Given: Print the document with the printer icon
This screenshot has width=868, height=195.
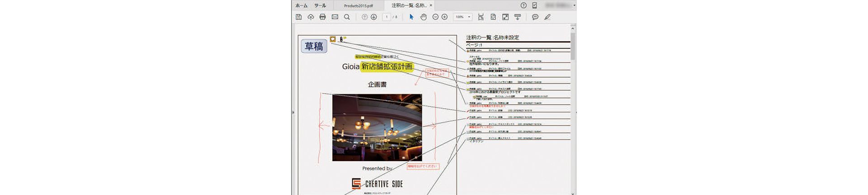Looking at the screenshot, I should [x=322, y=17].
